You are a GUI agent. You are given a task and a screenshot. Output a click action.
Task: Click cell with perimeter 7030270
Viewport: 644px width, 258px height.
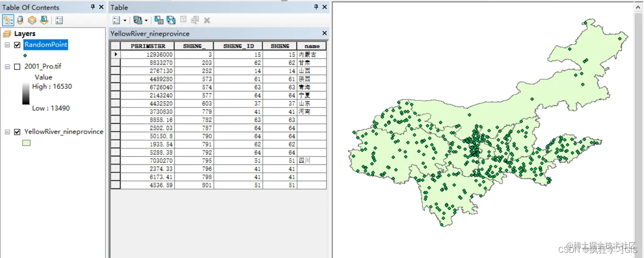pyautogui.click(x=148, y=161)
